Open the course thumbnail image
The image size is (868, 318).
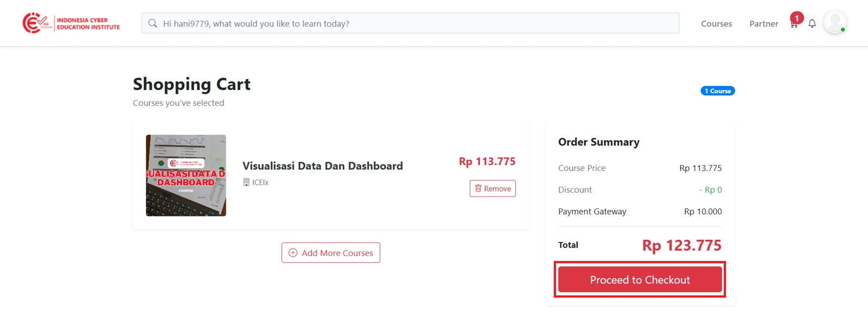pos(186,175)
